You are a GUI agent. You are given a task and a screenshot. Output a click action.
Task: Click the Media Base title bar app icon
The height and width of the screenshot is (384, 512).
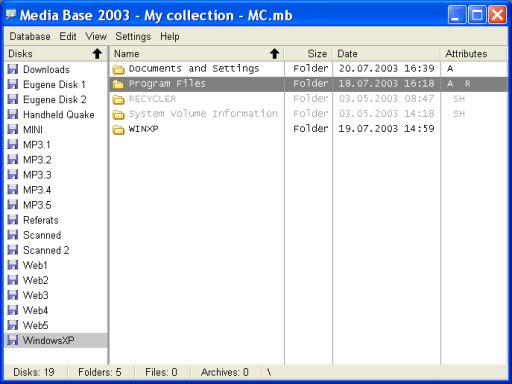point(11,15)
